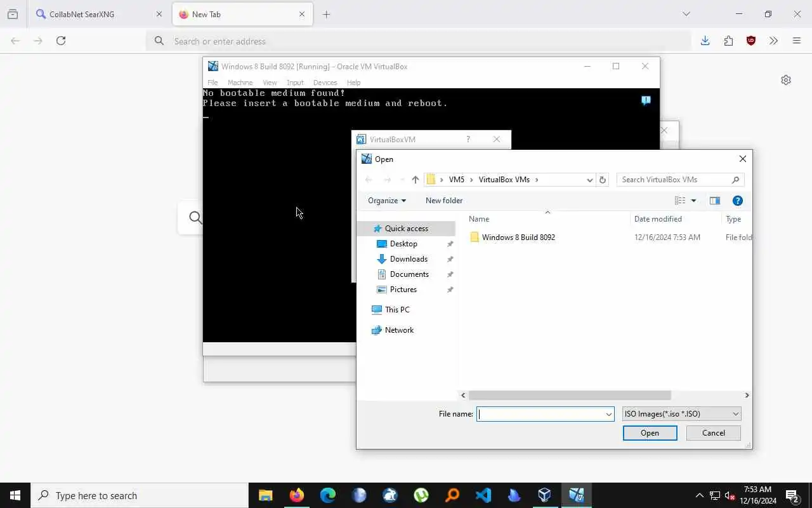Open the browser downloads panel

705,41
